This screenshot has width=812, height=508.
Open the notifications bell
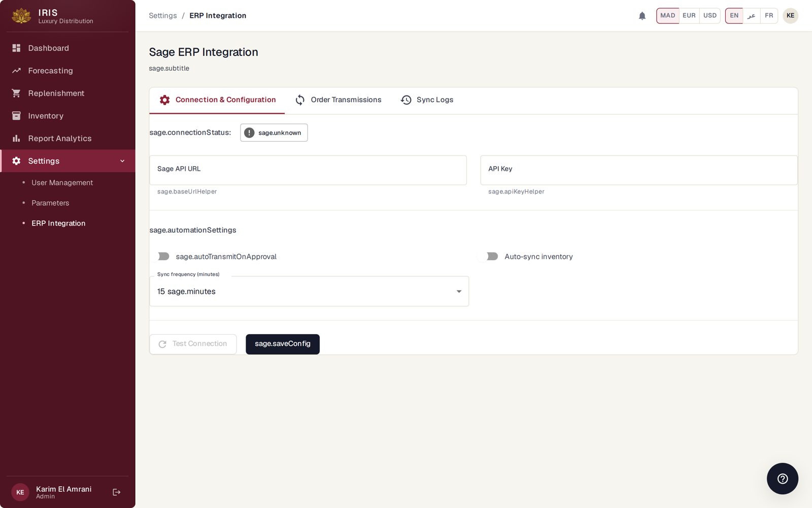[642, 16]
